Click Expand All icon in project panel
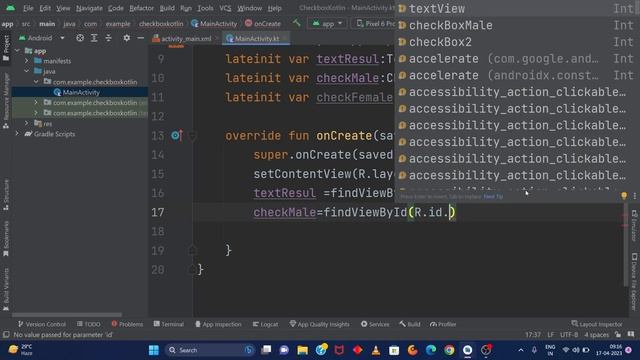Viewport: 640px width, 360px height. pyautogui.click(x=94, y=38)
